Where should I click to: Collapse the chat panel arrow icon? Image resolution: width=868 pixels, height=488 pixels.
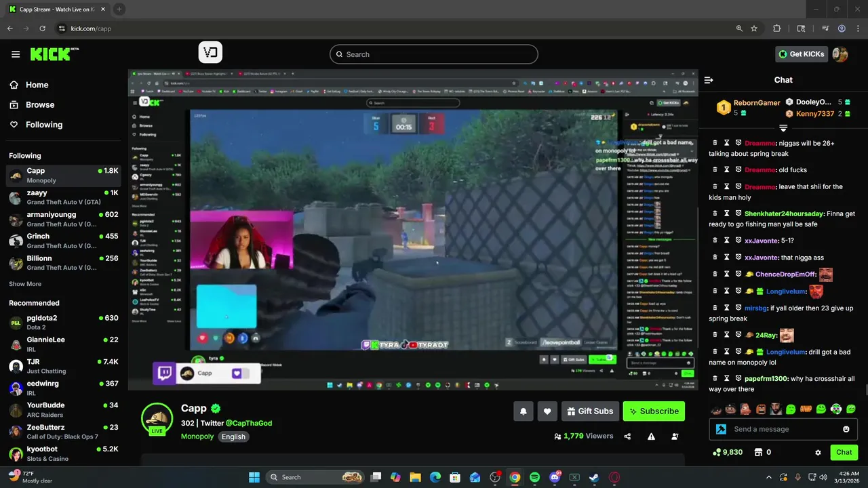[x=709, y=80]
